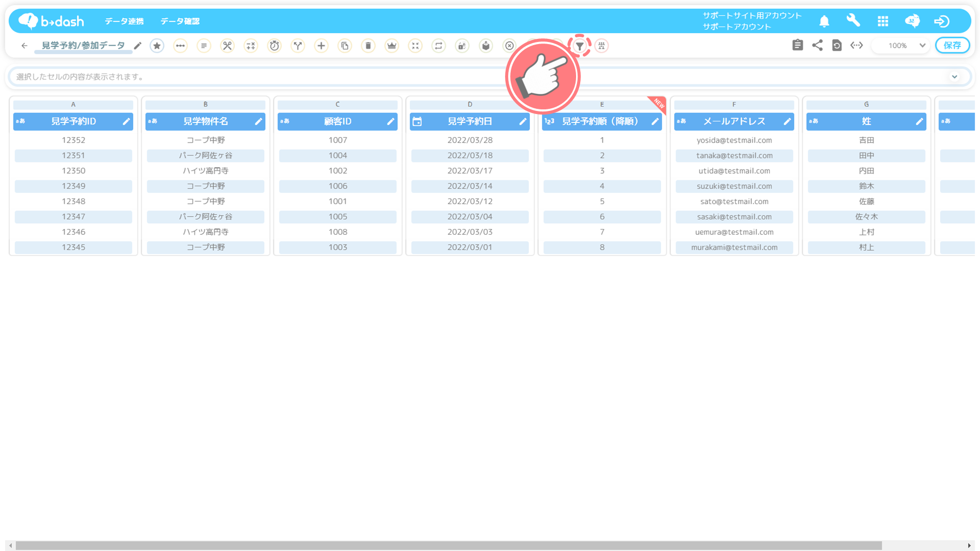The height and width of the screenshot is (551, 980).
Task: Click the 保存 save button
Action: click(952, 46)
